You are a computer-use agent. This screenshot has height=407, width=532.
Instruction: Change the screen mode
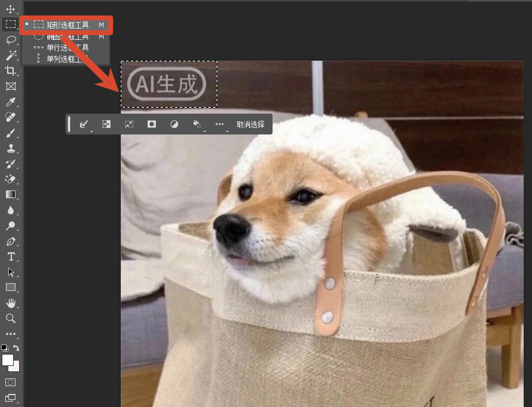(11, 397)
